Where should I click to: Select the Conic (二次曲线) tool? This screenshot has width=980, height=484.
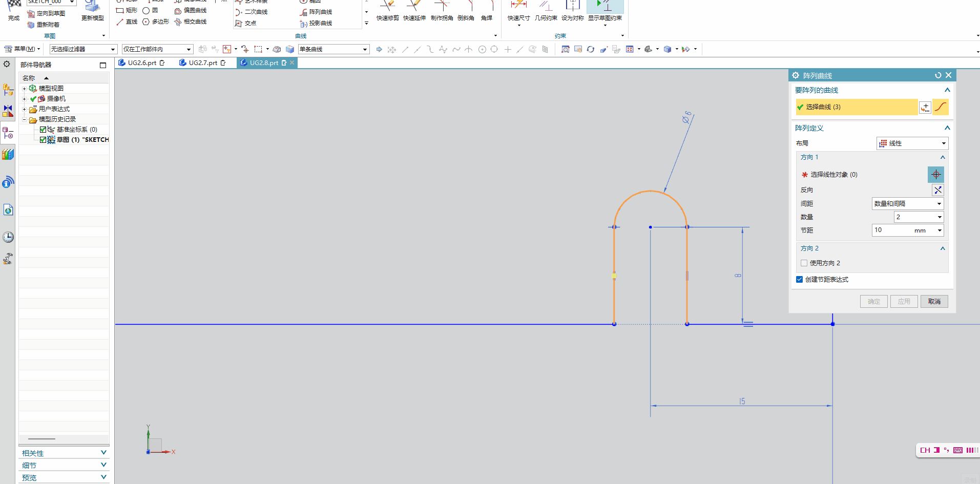(x=251, y=12)
